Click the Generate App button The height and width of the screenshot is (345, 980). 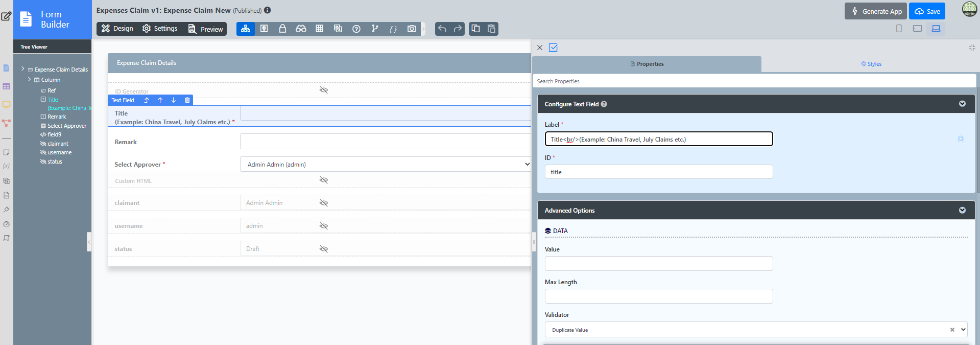876,11
